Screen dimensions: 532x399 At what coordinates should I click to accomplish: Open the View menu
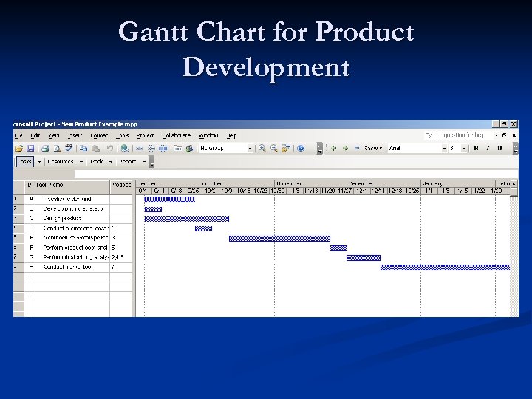54,136
